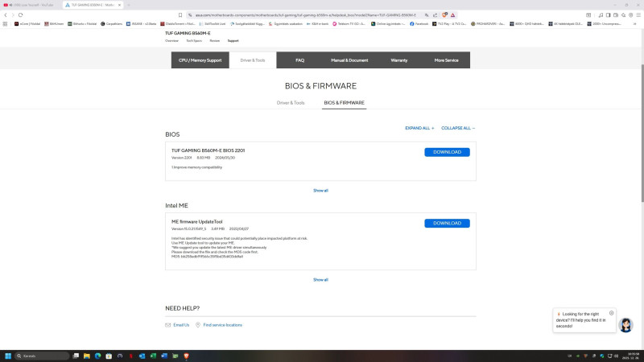Click the Email Us link
The width and height of the screenshot is (644, 362).
(181, 325)
